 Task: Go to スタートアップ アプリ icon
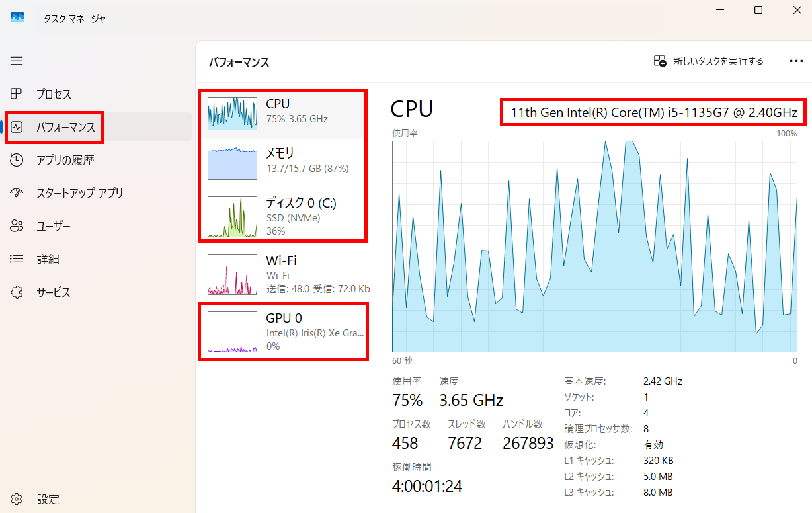[x=17, y=193]
